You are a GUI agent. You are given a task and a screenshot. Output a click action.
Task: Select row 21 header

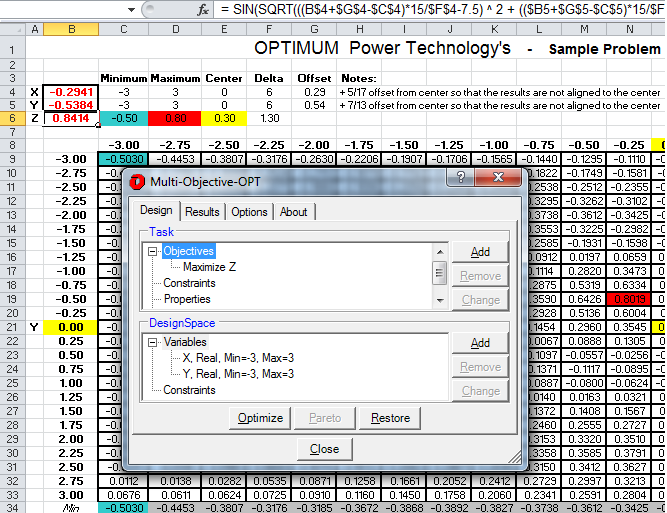pyautogui.click(x=12, y=327)
